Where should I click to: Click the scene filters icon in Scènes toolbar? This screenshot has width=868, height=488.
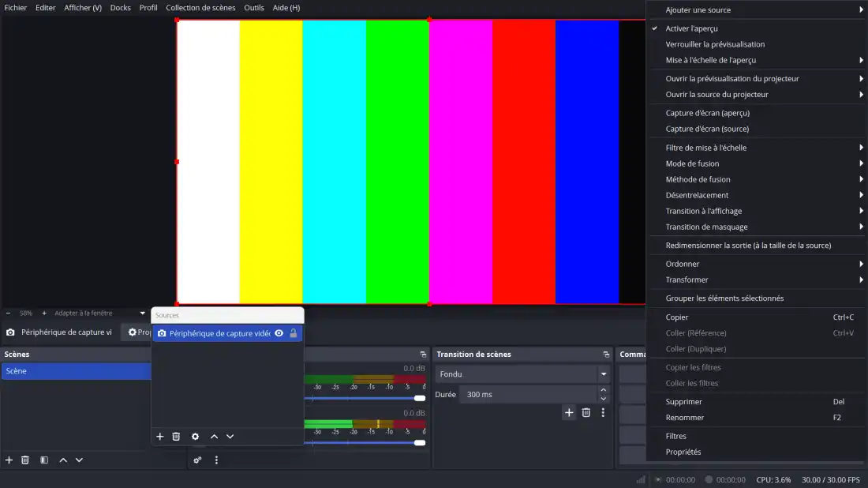44,460
